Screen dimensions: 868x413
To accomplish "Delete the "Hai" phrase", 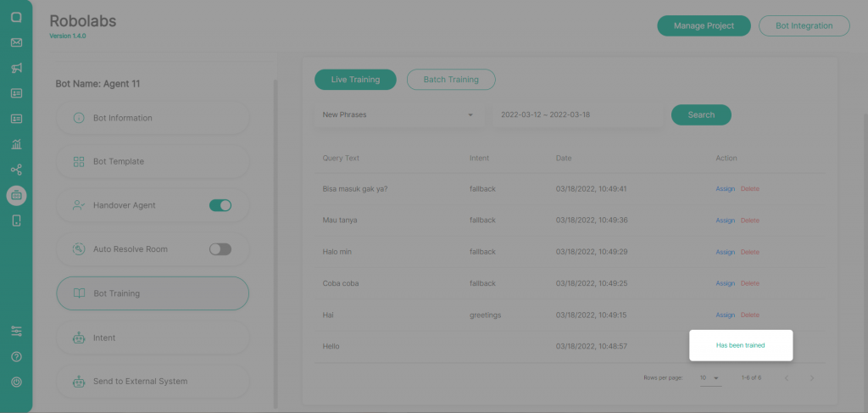I will pyautogui.click(x=750, y=315).
